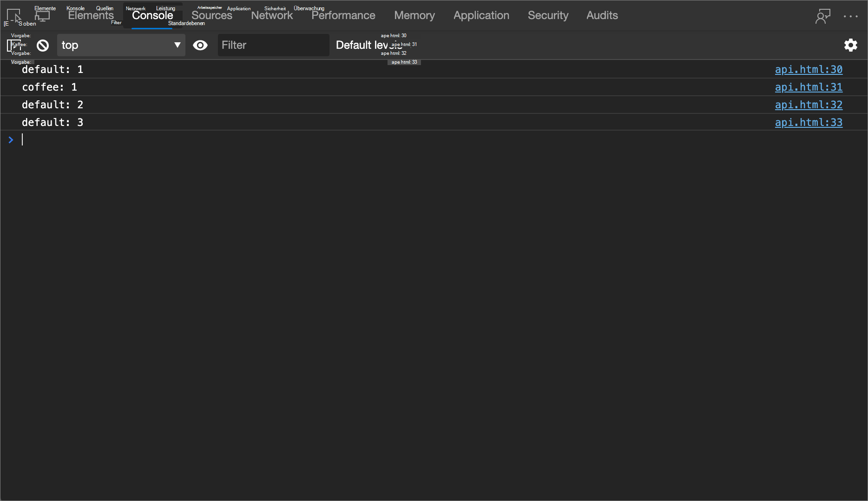Screen dimensions: 868x501
Task: Open the api.html:30 source link
Action: click(x=809, y=69)
